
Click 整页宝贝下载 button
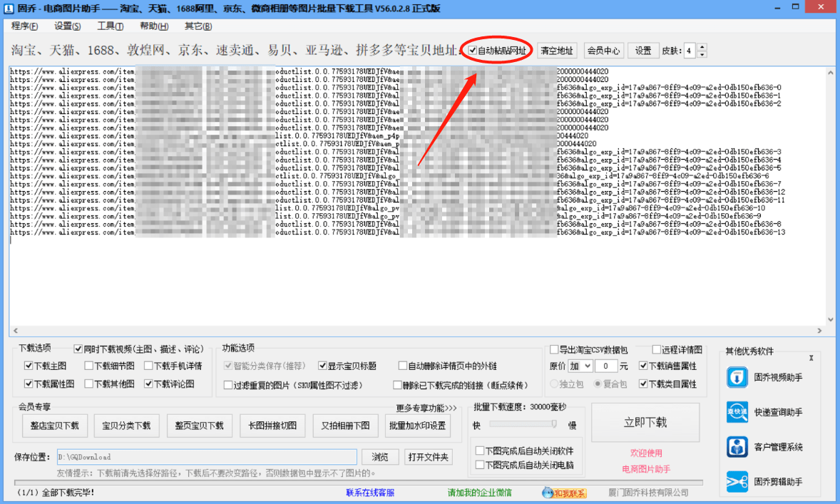tap(199, 426)
